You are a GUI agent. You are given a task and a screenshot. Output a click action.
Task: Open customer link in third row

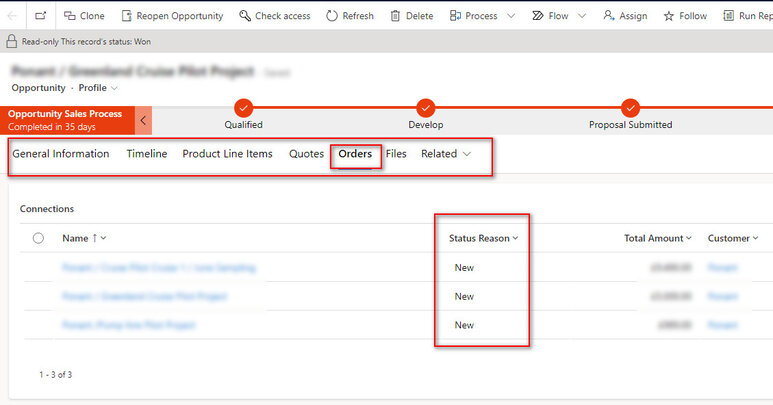(723, 325)
